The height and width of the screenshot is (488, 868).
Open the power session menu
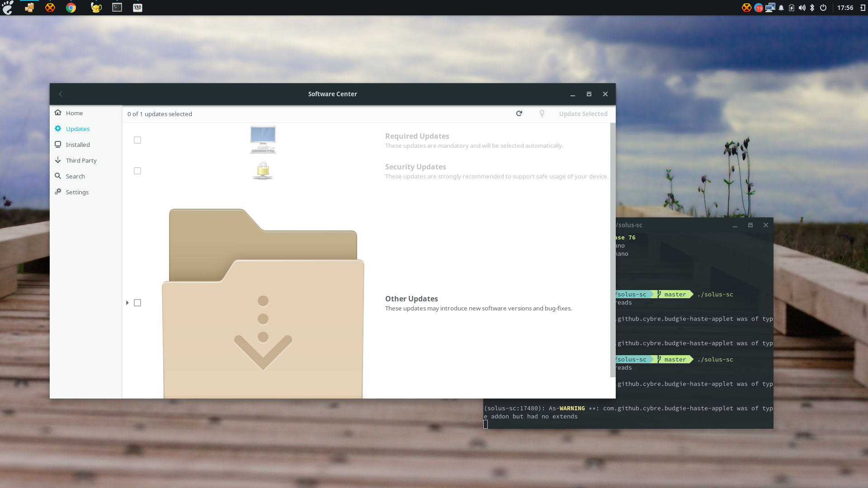tap(823, 8)
